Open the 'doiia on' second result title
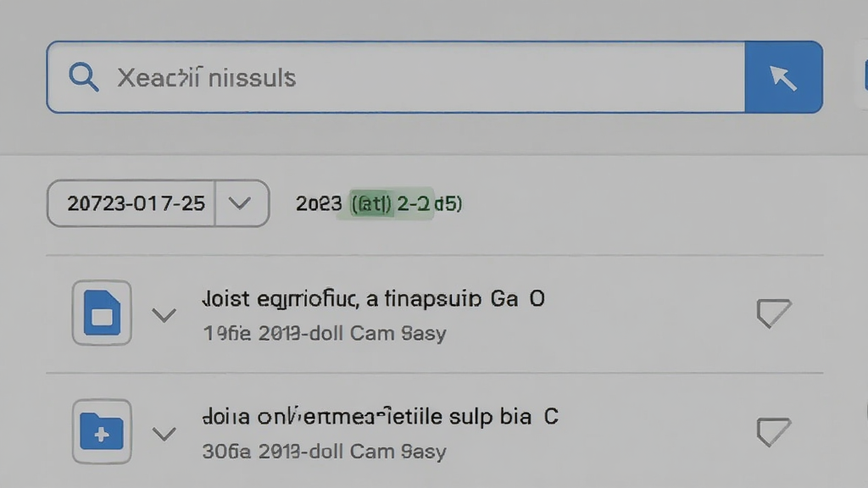Viewport: 868px width, 488px height. [x=381, y=417]
